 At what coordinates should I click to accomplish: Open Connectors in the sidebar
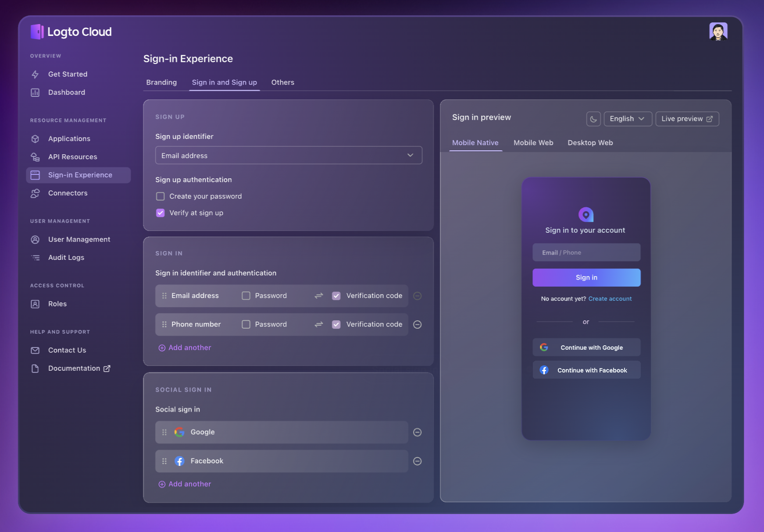click(x=68, y=193)
